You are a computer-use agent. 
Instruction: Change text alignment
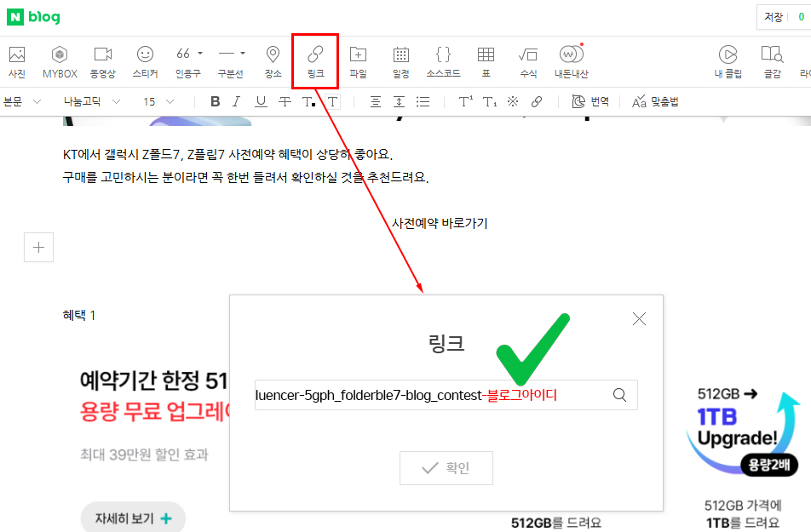[x=376, y=102]
